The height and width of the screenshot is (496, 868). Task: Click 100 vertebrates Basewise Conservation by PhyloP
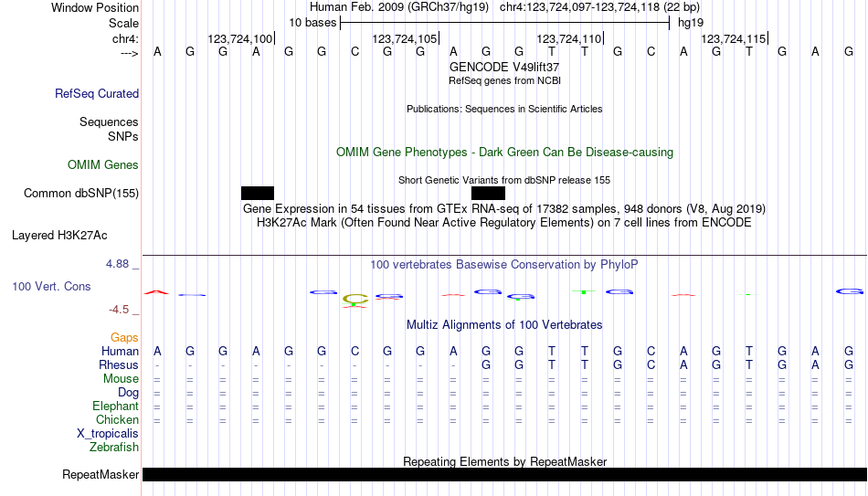pyautogui.click(x=504, y=265)
